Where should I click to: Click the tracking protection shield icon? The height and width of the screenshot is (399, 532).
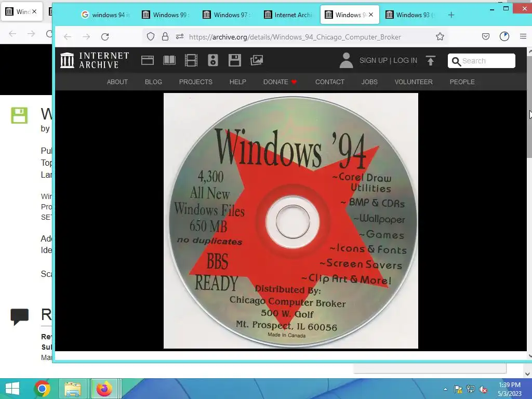(151, 37)
